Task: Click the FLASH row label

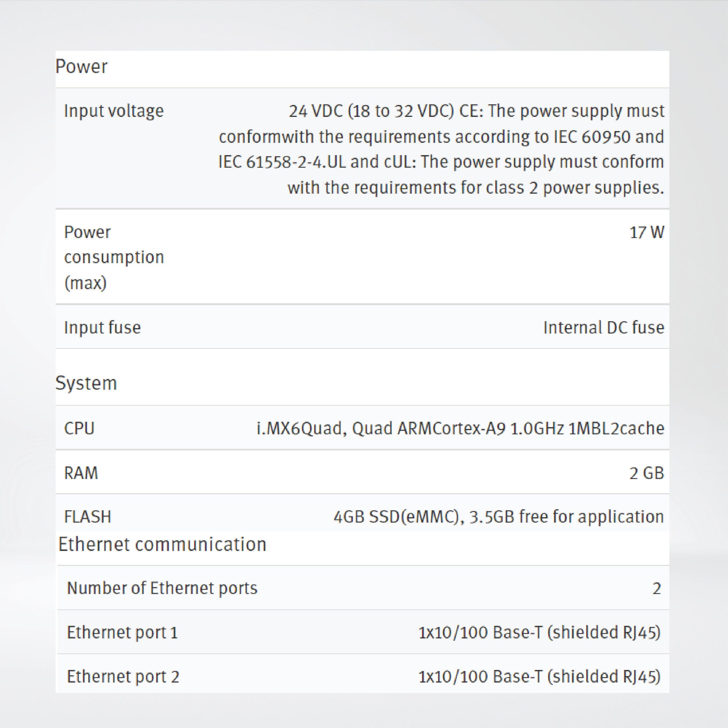Action: point(88,517)
